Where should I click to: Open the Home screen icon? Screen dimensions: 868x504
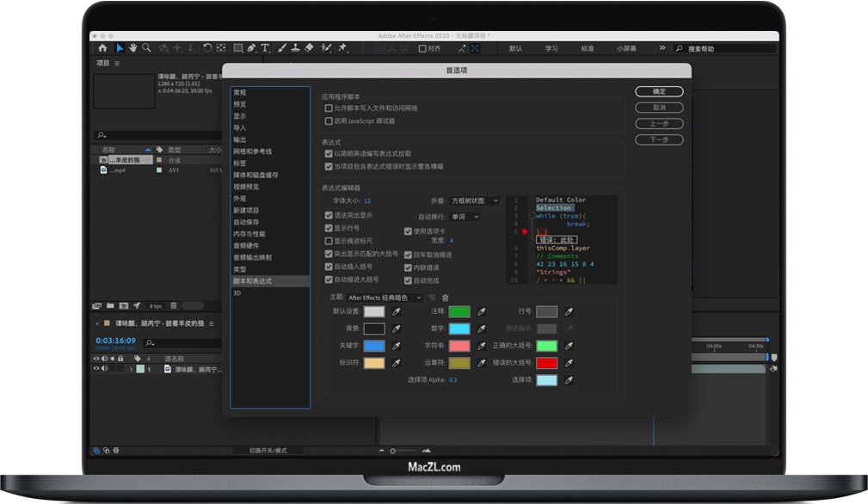102,49
